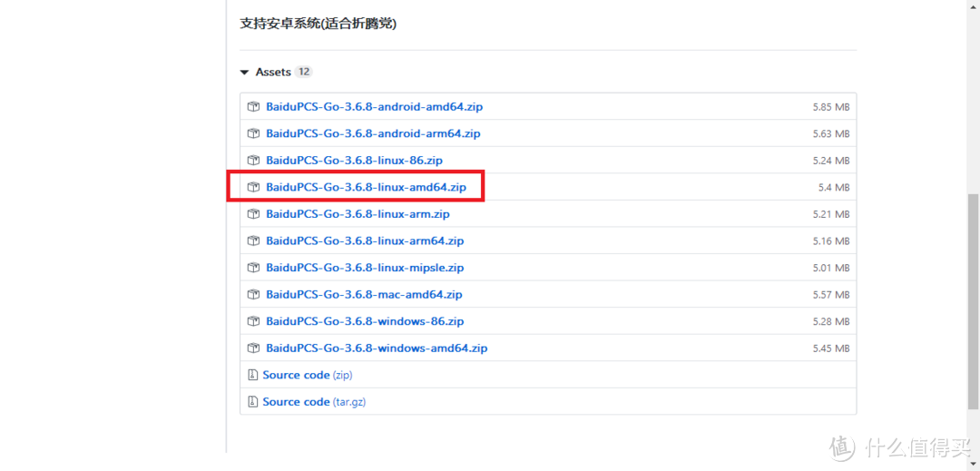The height and width of the screenshot is (471, 980).
Task: Click package icon beside windows-amd64 zip
Action: coord(254,348)
